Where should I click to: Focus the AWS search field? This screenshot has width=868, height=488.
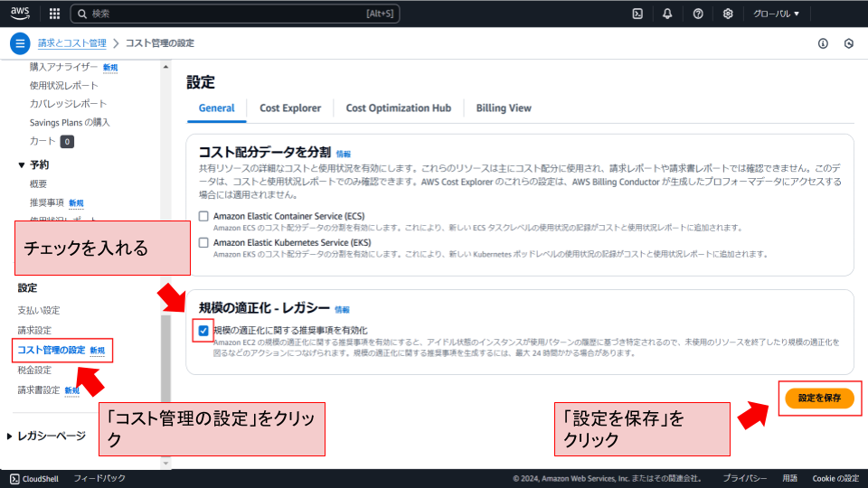[x=235, y=14]
